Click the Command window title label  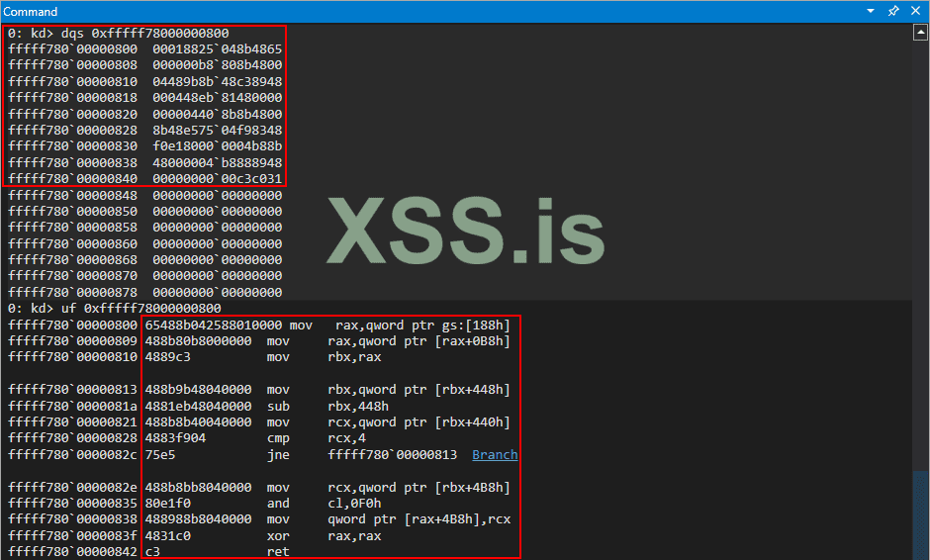pos(31,11)
